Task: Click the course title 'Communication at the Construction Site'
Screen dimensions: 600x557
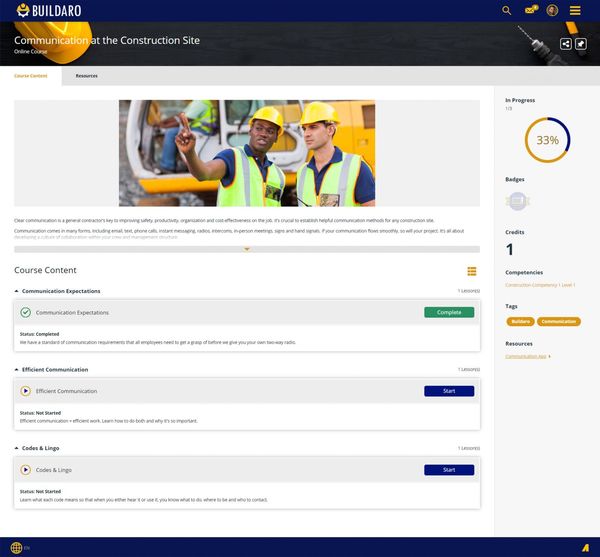Action: tap(107, 40)
